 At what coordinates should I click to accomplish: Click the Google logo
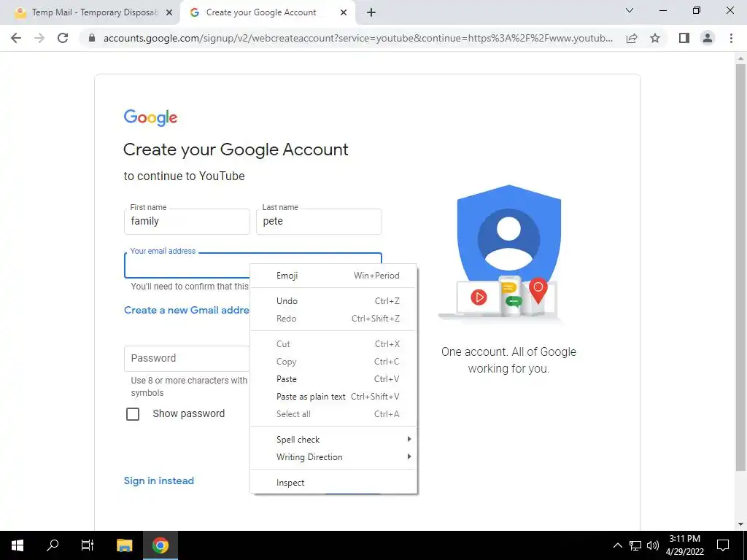coord(150,117)
